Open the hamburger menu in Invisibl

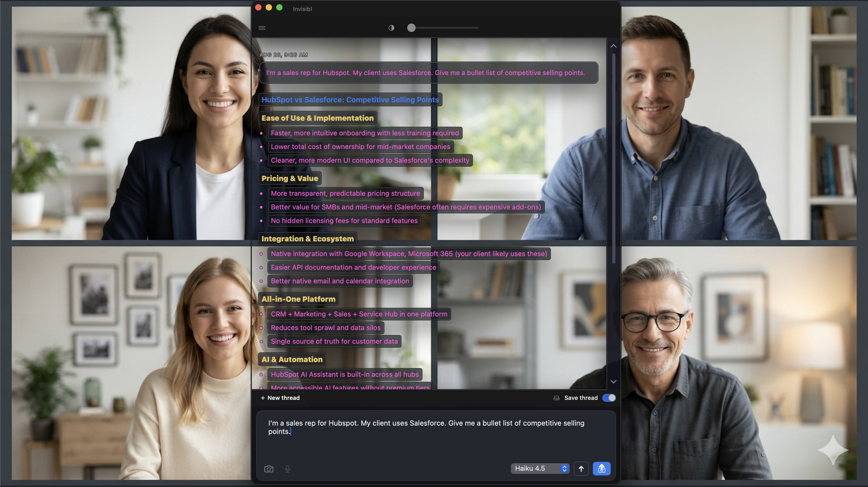262,28
